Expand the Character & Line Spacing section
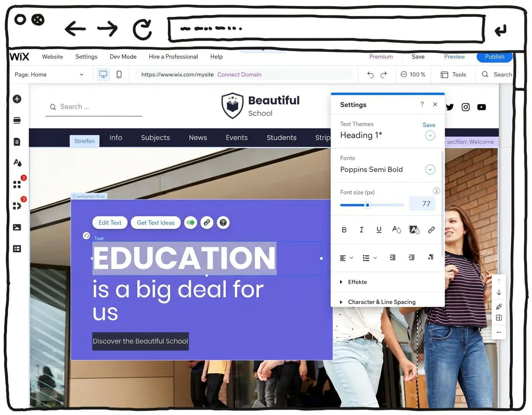This screenshot has height=415, width=532. (382, 302)
